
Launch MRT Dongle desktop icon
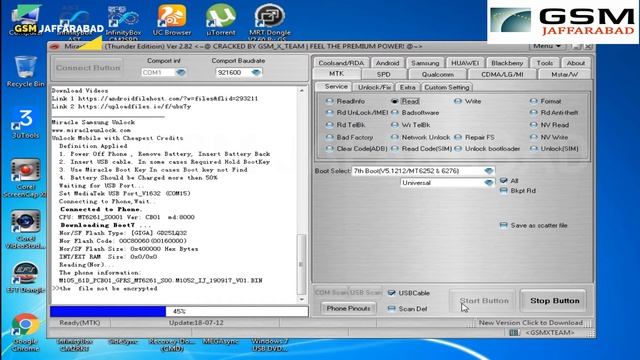coord(269,21)
